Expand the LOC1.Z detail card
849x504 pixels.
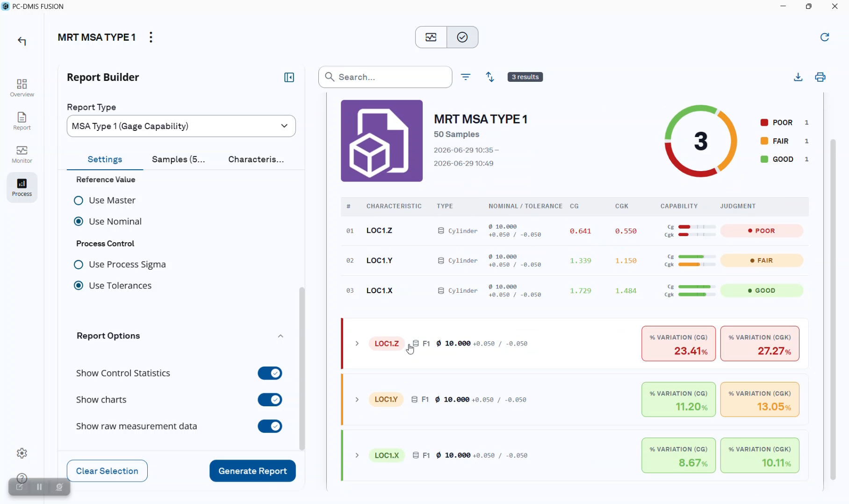click(x=357, y=344)
